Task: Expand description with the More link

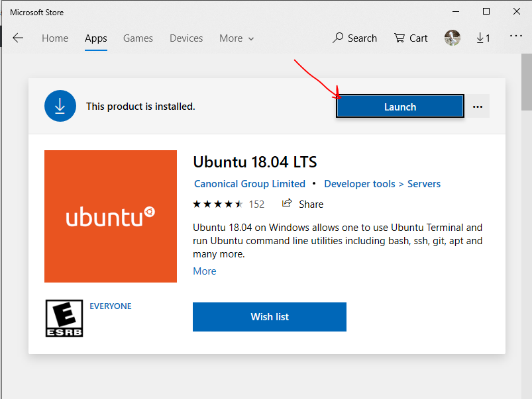Action: [205, 271]
